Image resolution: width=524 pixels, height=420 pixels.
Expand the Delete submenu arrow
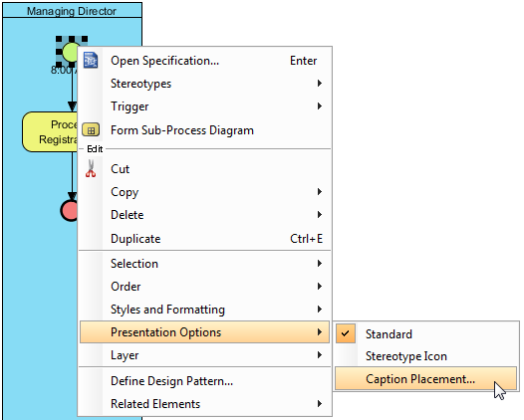click(320, 214)
